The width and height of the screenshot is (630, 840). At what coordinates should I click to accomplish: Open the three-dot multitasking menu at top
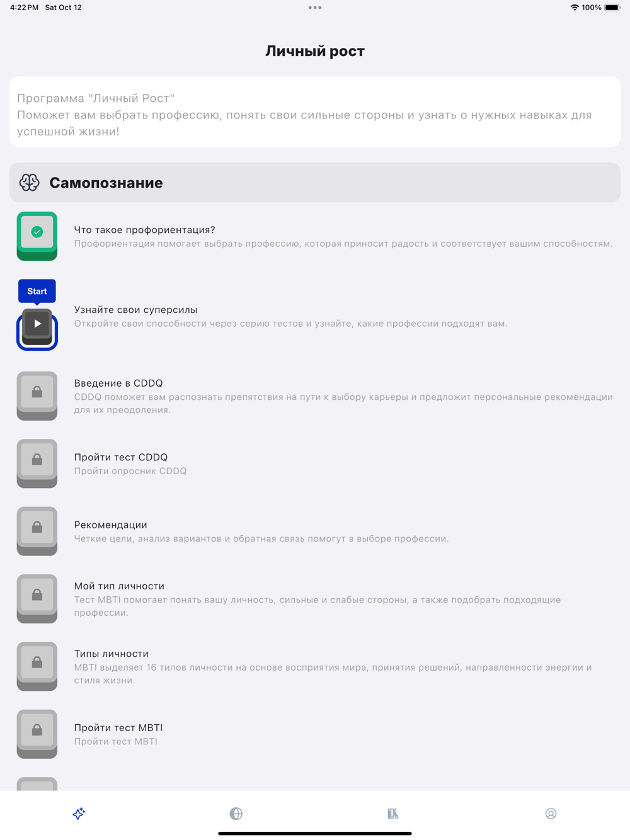[315, 8]
